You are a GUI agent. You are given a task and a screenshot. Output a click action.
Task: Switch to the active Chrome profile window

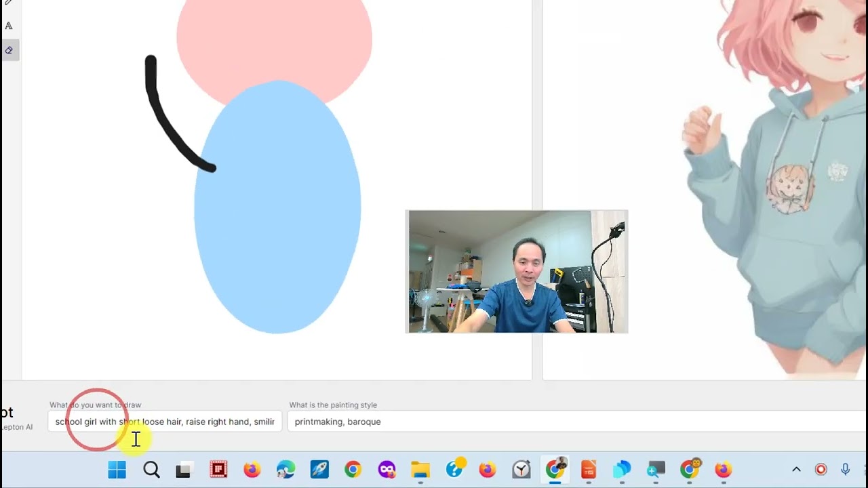tap(555, 469)
